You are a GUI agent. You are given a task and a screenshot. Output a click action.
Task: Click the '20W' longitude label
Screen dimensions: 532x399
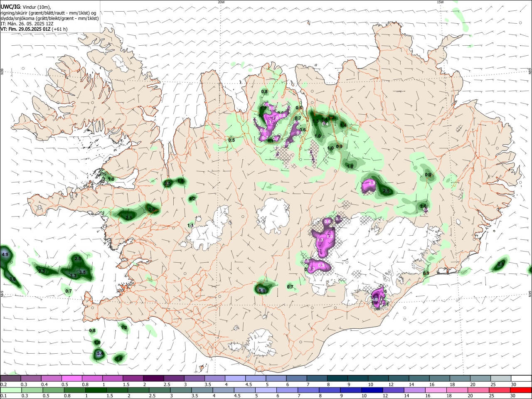tap(221, 2)
